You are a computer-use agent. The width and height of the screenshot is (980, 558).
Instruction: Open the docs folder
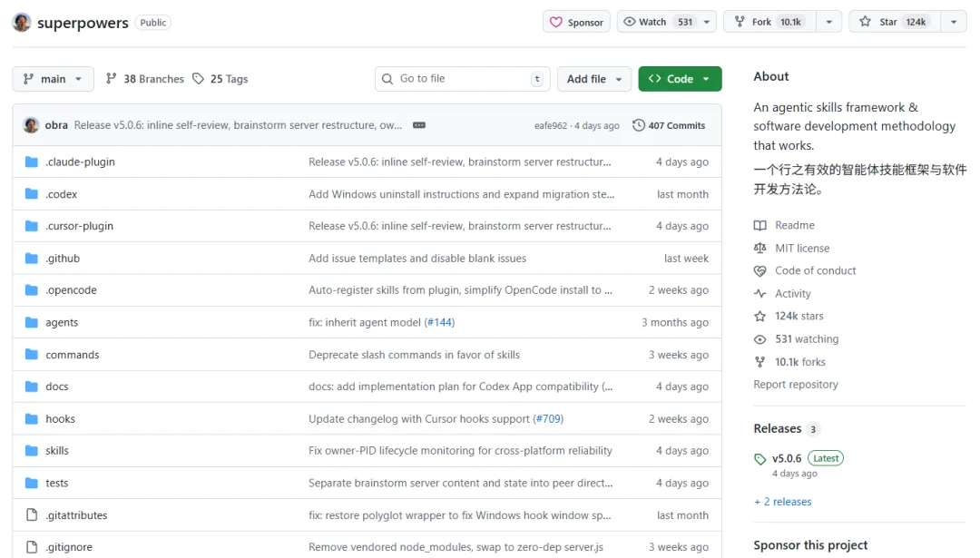[x=57, y=387]
